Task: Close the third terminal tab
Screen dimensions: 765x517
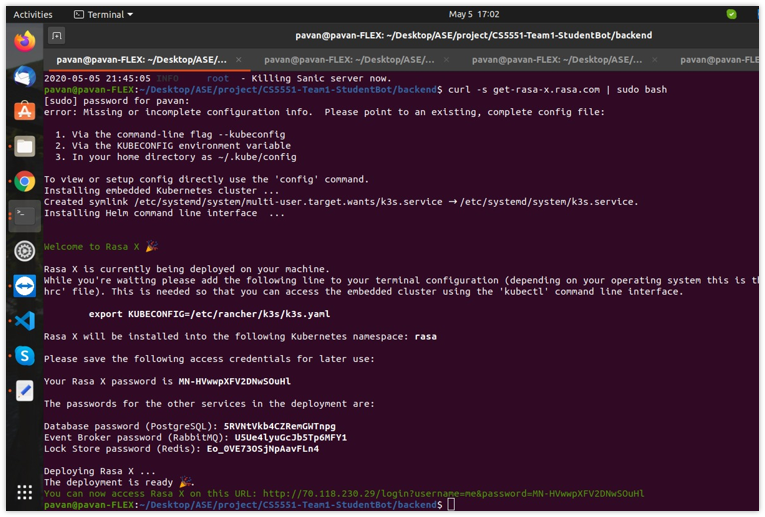Action: pyautogui.click(x=655, y=60)
